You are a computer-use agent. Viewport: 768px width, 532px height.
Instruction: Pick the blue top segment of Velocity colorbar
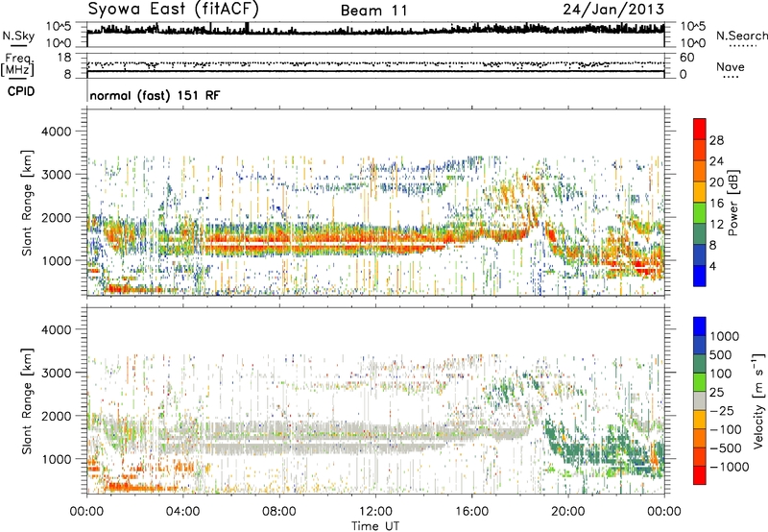click(700, 326)
